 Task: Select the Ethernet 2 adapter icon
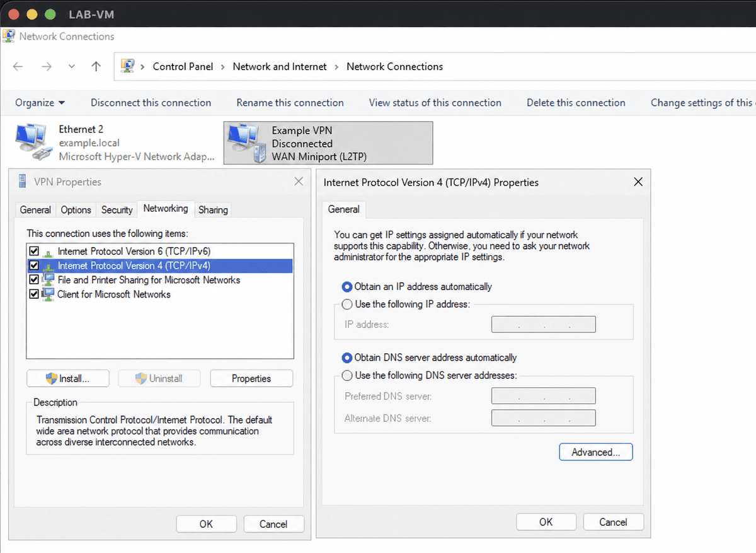point(33,142)
